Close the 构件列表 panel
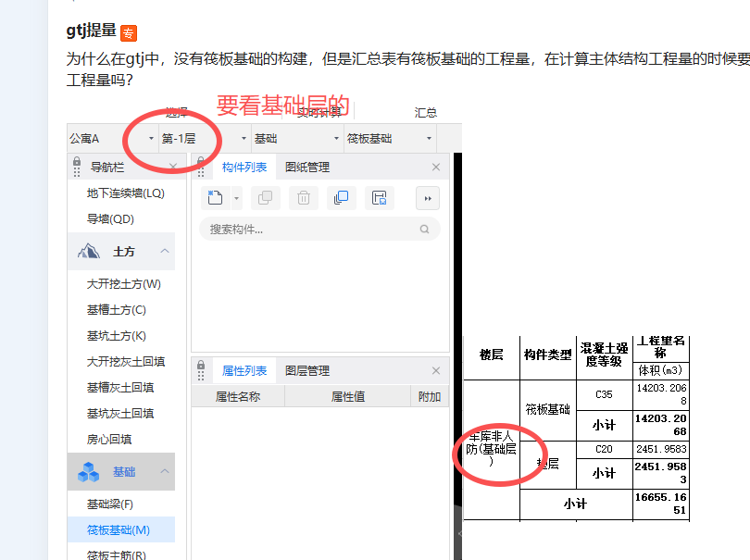 click(x=436, y=167)
